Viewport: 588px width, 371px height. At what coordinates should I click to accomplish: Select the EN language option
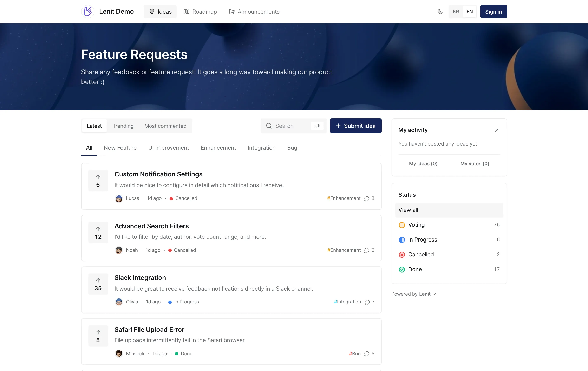pyautogui.click(x=469, y=12)
